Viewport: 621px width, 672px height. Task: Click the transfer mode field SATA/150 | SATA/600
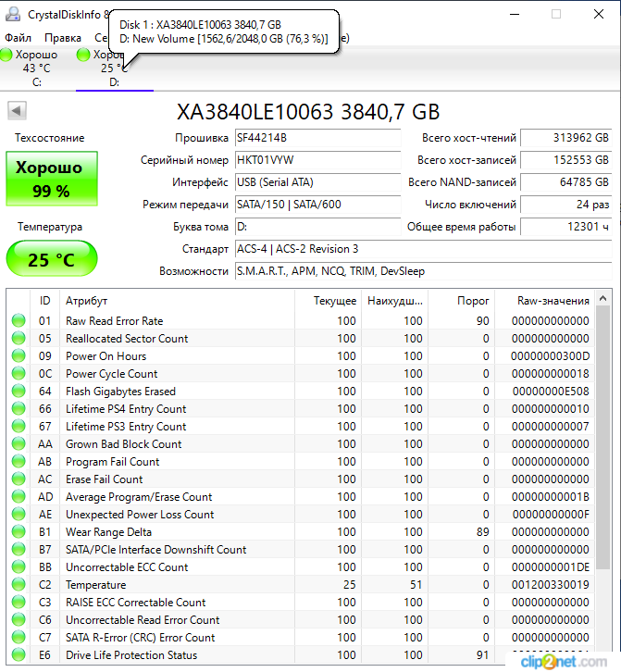point(317,205)
